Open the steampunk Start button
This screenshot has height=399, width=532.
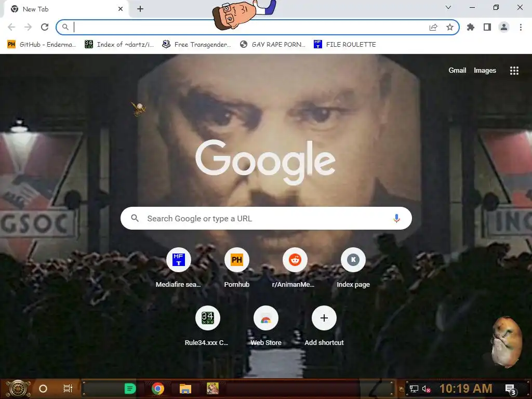18,389
